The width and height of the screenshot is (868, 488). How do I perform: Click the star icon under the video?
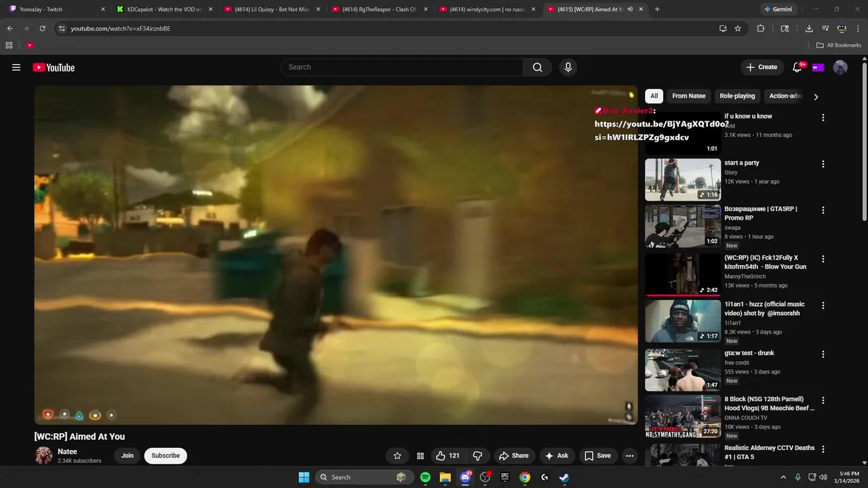point(397,455)
